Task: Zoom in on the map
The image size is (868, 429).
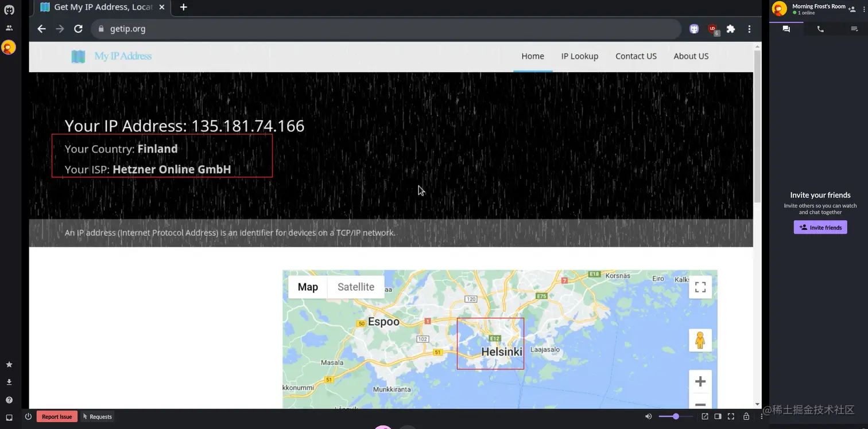Action: [x=700, y=381]
